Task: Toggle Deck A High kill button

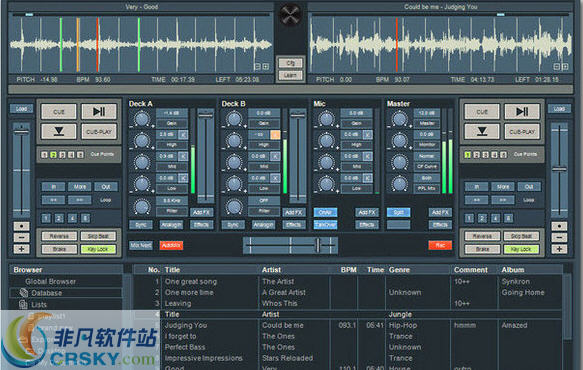Action: 183,135
